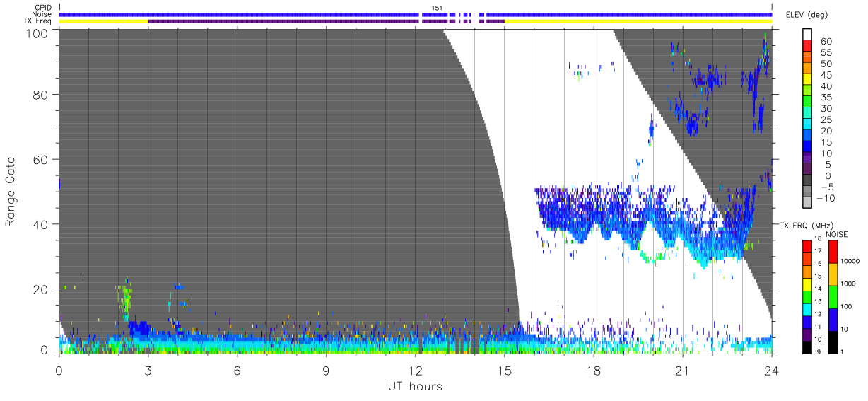
Task: Select the dark blue 10–15 elevation swatch
Action: pyautogui.click(x=808, y=147)
